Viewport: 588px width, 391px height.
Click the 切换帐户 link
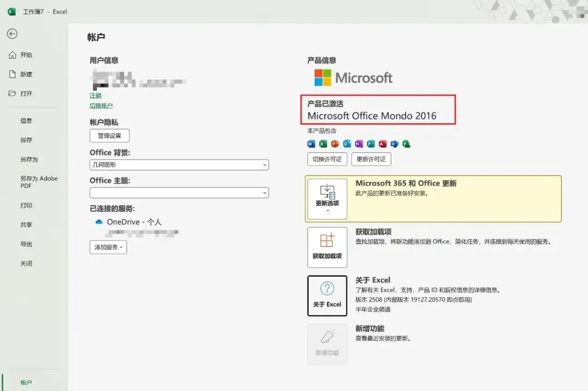tap(101, 106)
